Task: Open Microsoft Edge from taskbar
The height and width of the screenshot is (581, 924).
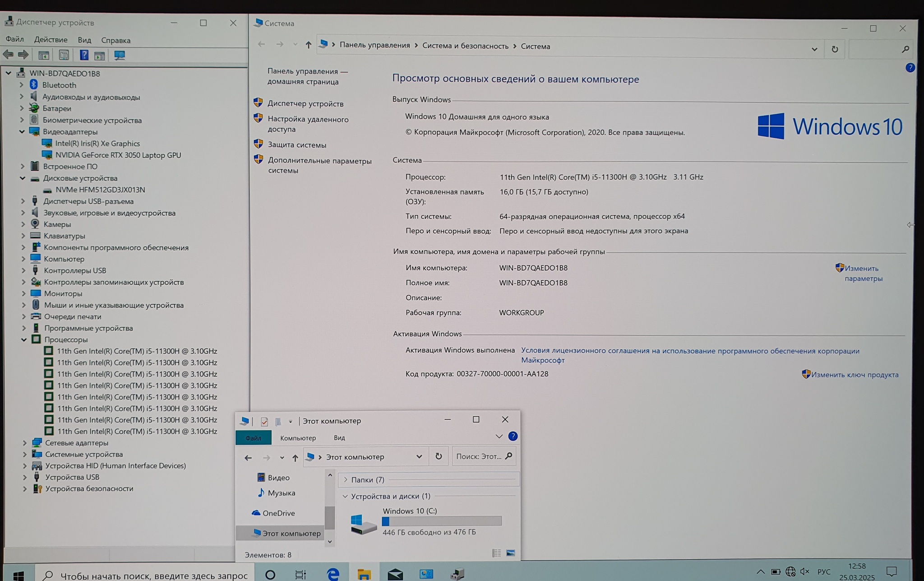Action: pos(333,574)
